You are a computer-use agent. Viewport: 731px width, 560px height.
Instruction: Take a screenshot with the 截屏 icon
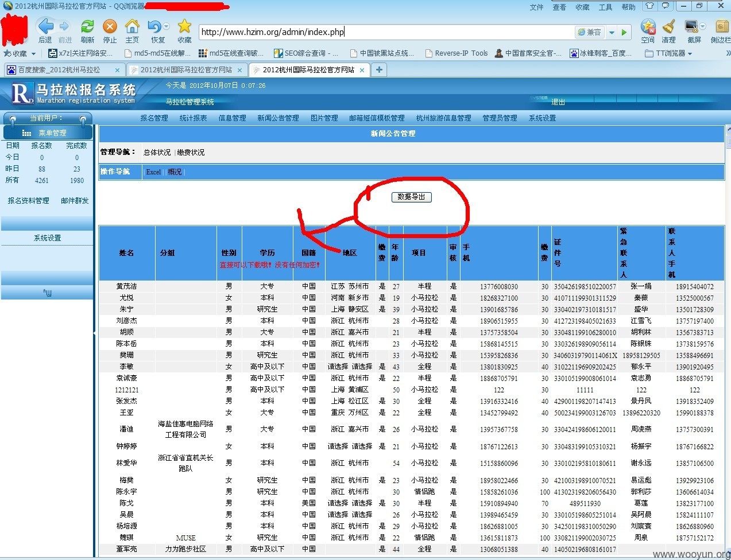tap(691, 26)
